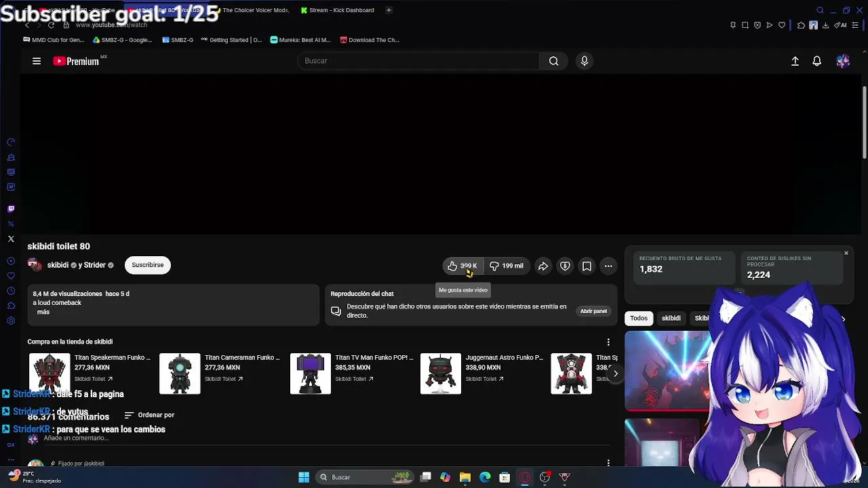Open the Strider channel name link
The image size is (868, 488).
pos(94,265)
